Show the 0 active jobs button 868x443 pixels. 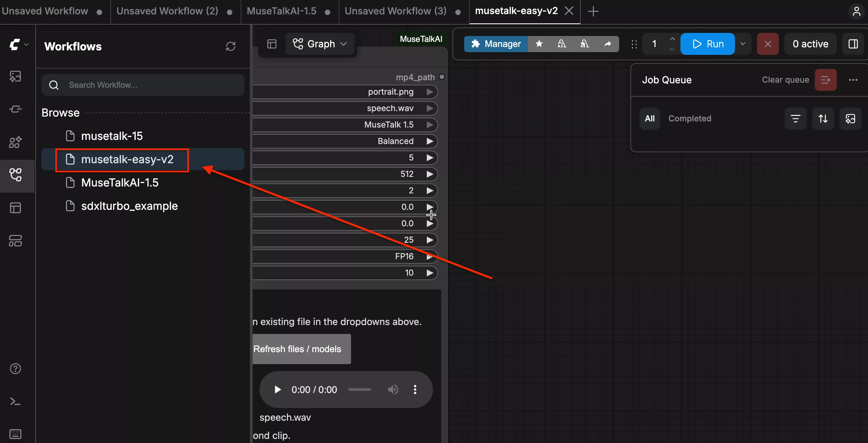pyautogui.click(x=810, y=44)
